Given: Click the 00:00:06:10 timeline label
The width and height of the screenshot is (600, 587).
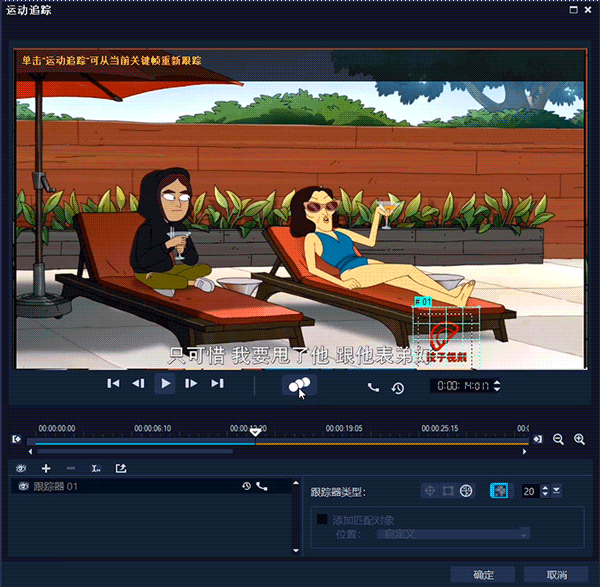Looking at the screenshot, I should [153, 428].
